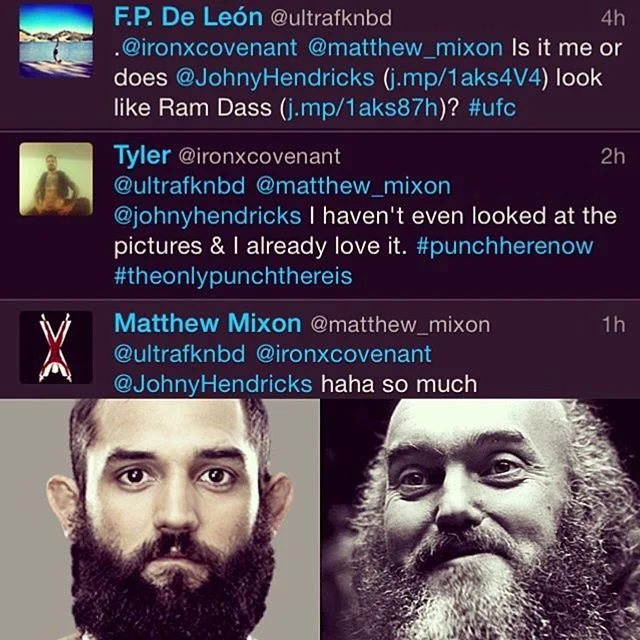Viewport: 640px width, 640px height.
Task: Open the j.mp/1aks87h link
Action: (x=363, y=108)
